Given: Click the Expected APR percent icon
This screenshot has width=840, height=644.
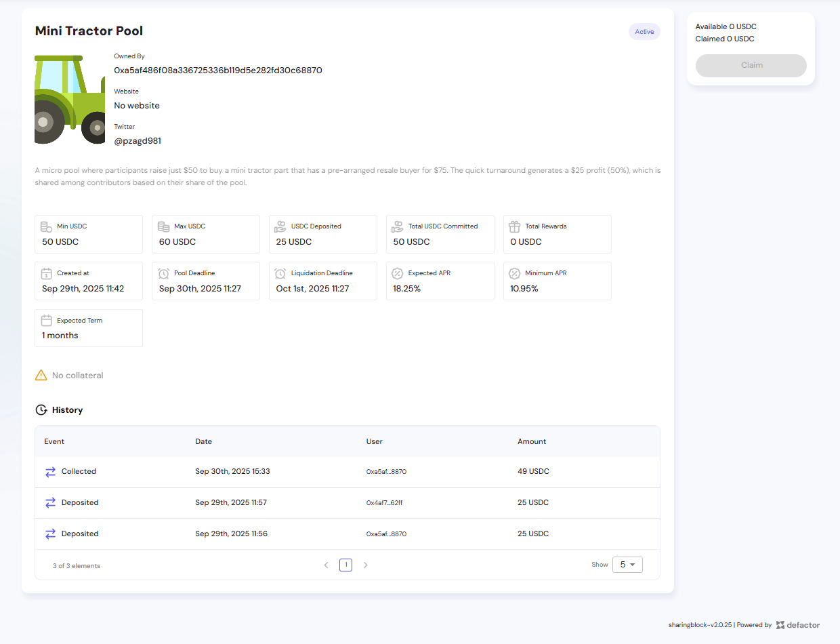Looking at the screenshot, I should coord(398,274).
